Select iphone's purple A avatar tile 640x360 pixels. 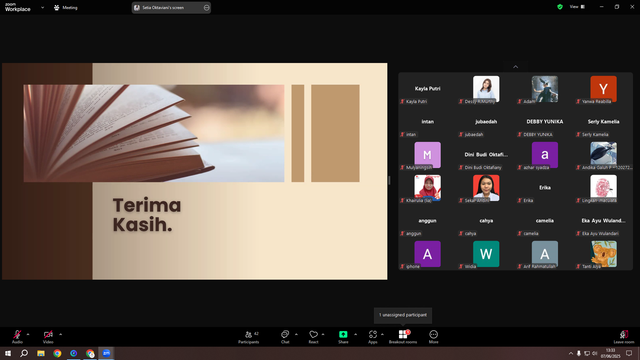pos(427,255)
